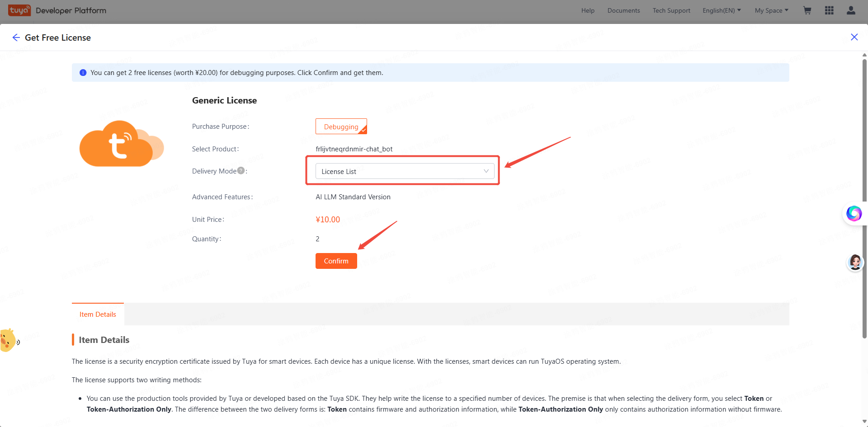Open the apps grid menu icon
The width and height of the screenshot is (868, 427).
click(829, 10)
